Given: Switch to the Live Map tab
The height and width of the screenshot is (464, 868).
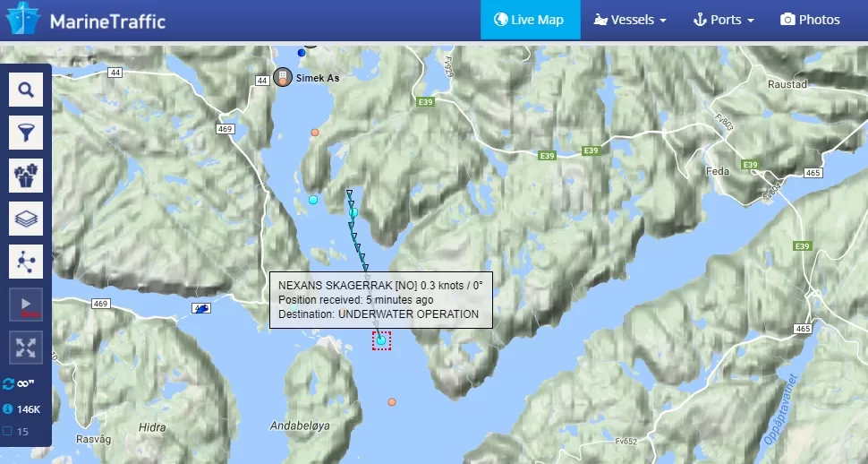Looking at the screenshot, I should 530,20.
